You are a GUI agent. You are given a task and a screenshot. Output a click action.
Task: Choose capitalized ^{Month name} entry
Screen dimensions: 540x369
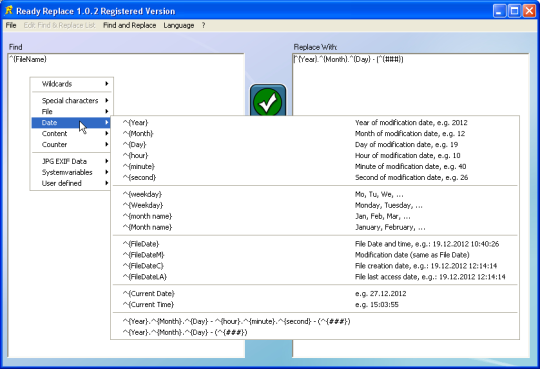[315, 227]
